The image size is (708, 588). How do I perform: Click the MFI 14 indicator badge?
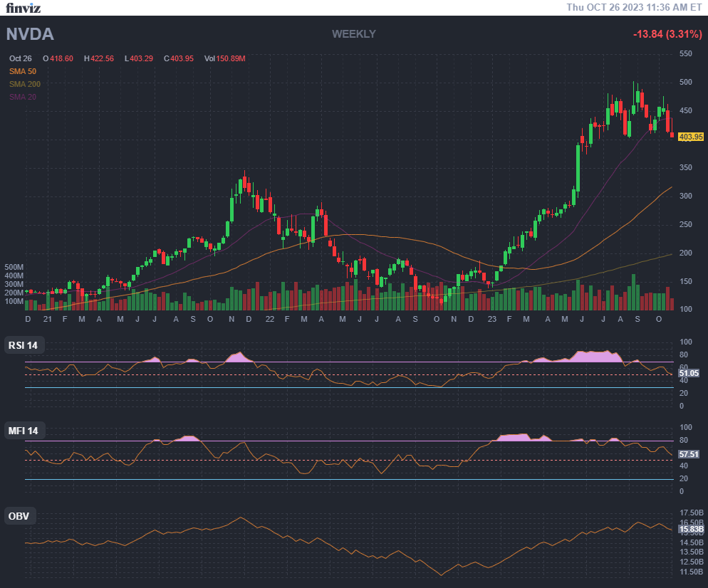point(24,431)
